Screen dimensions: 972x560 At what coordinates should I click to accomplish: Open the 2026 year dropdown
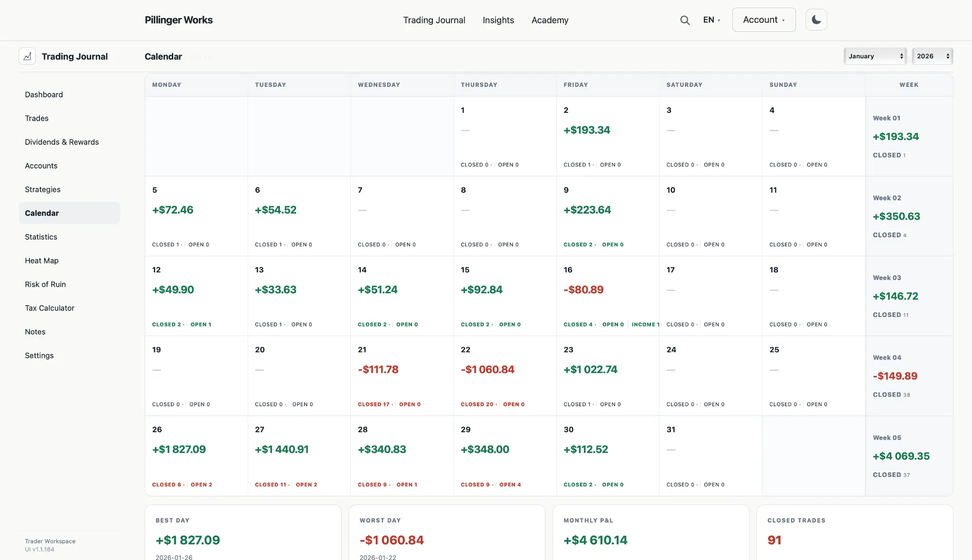pos(933,56)
